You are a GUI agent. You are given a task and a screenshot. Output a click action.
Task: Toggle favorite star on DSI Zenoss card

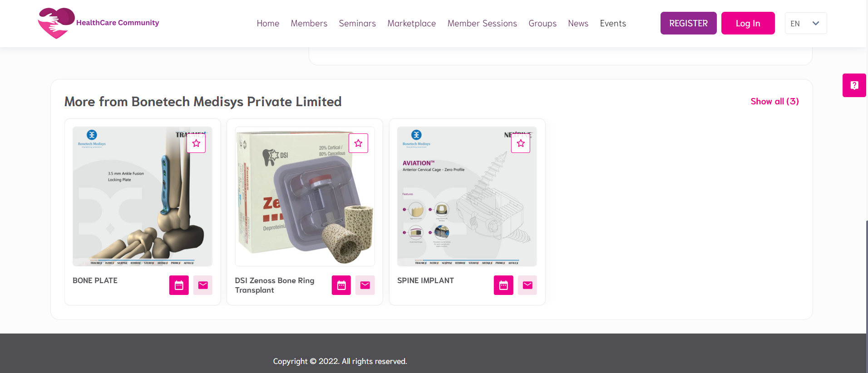(x=358, y=143)
